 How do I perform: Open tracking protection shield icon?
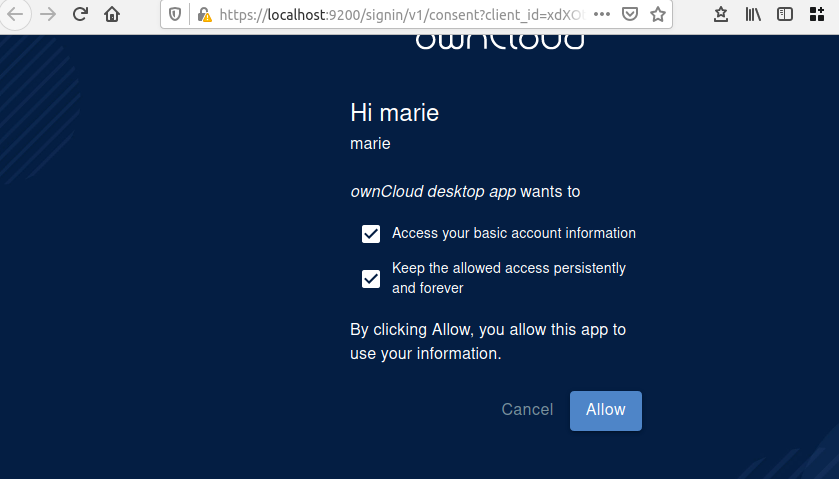[x=175, y=14]
